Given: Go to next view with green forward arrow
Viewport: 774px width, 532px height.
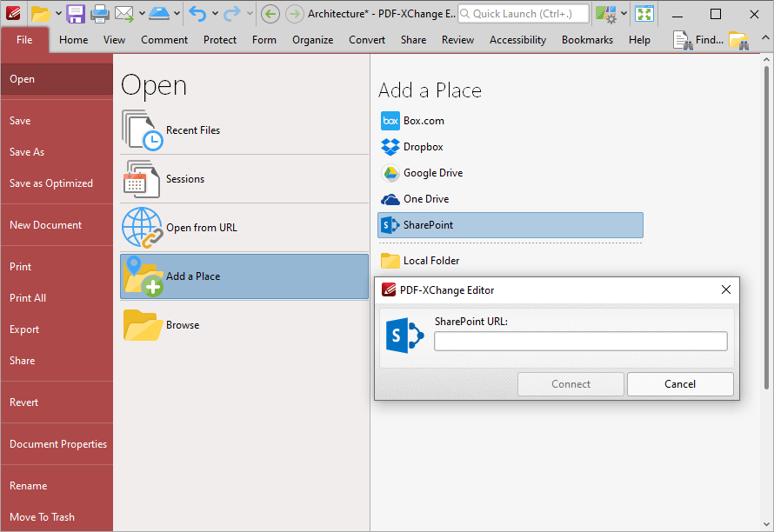Looking at the screenshot, I should [295, 14].
